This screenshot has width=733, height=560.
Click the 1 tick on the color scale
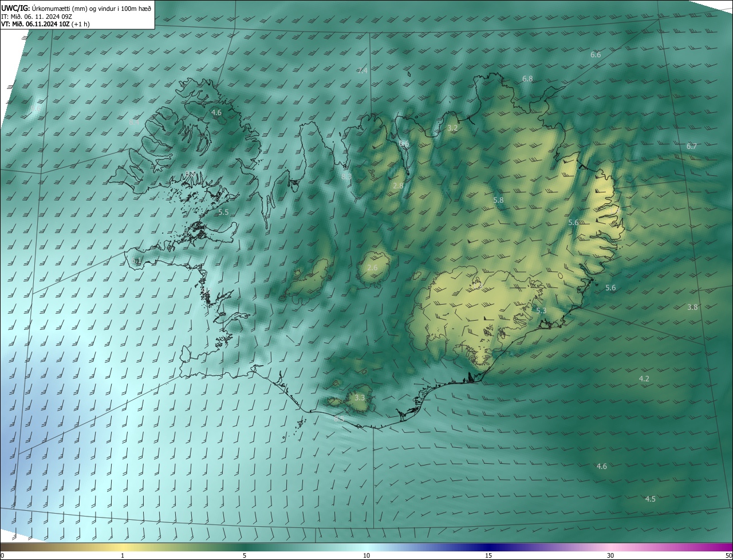click(123, 555)
